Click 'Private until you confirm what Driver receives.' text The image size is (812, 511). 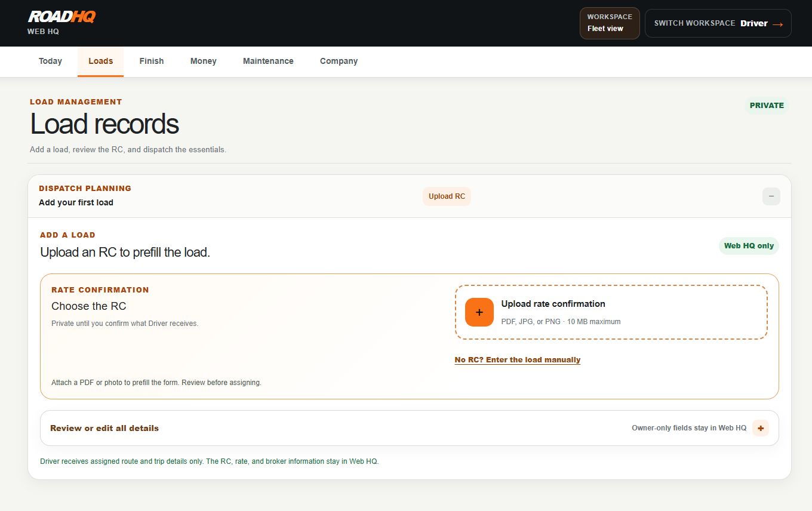click(125, 324)
